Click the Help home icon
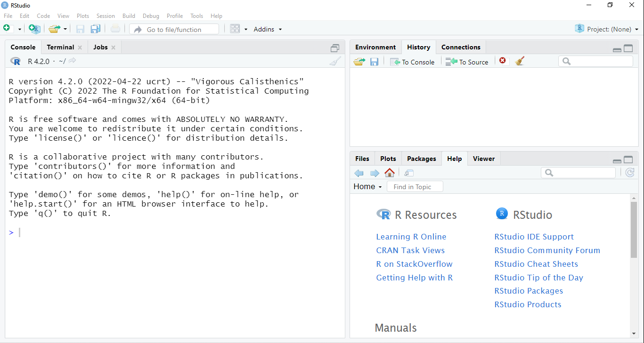Viewport: 644px width, 343px height. point(390,173)
